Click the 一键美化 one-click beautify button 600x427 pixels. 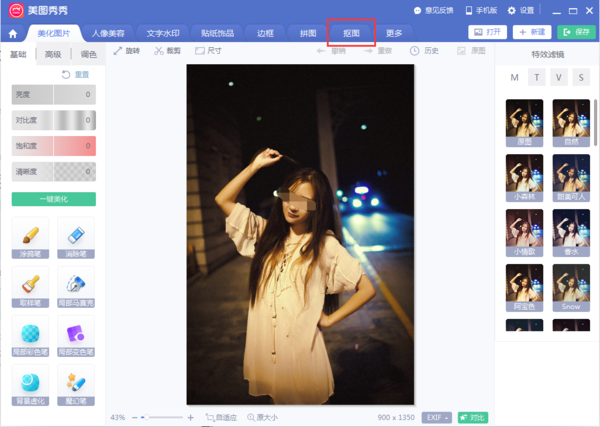tap(54, 199)
